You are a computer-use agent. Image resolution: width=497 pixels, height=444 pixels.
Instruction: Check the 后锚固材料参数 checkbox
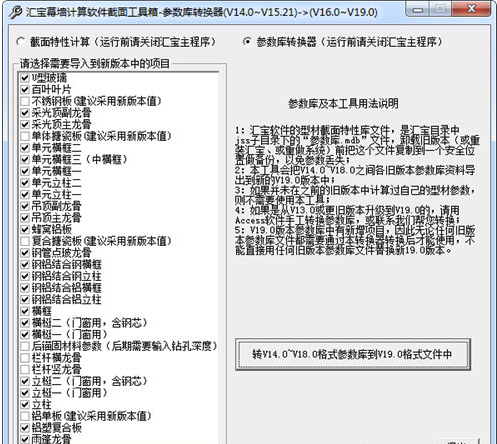pos(25,346)
